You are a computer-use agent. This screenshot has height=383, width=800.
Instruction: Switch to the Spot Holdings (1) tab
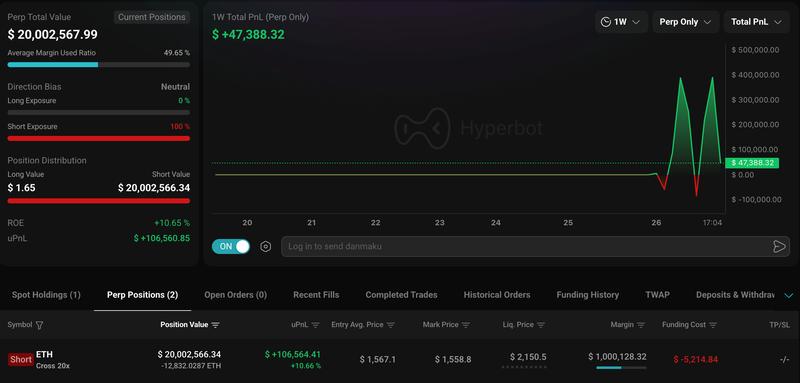tap(46, 295)
